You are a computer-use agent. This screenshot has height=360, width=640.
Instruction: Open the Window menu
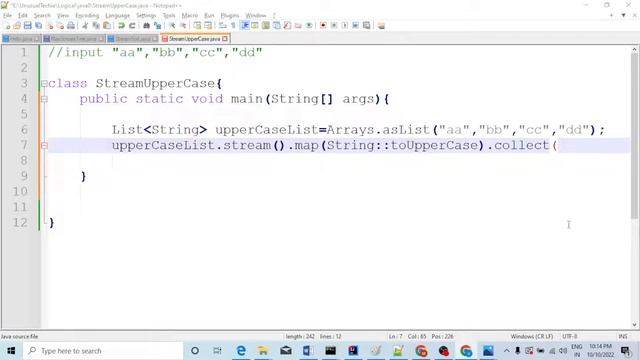256,16
